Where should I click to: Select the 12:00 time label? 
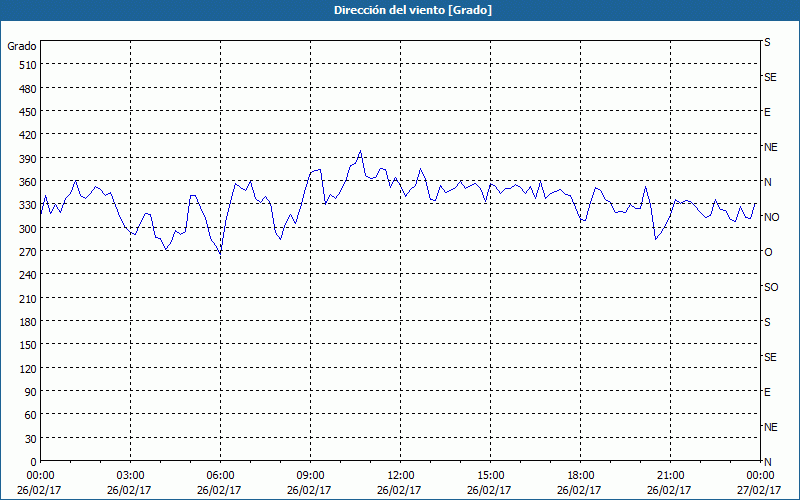point(401,476)
